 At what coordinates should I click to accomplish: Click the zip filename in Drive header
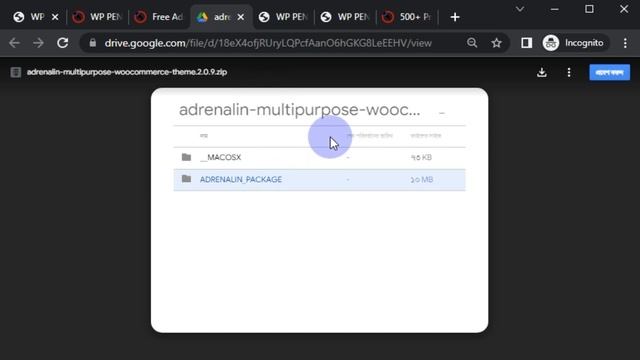pyautogui.click(x=127, y=72)
